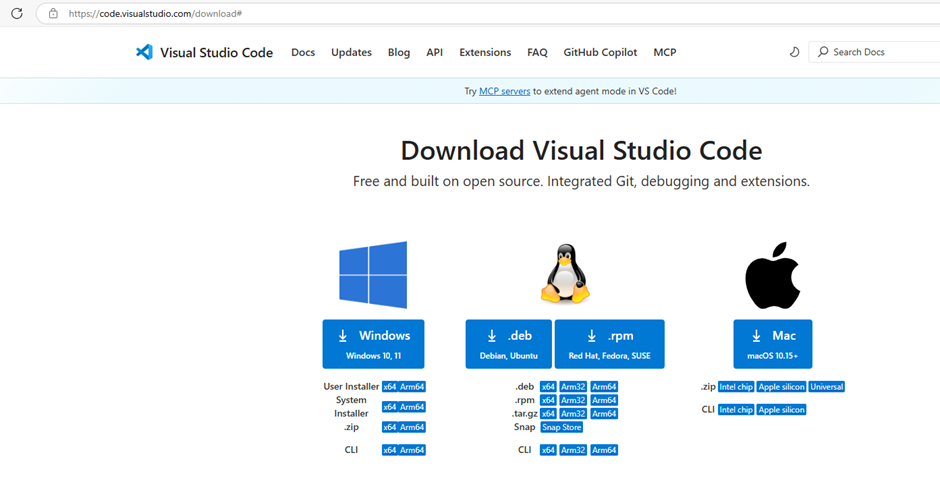Select Linux .tar.gz Arm32 link

click(x=573, y=414)
